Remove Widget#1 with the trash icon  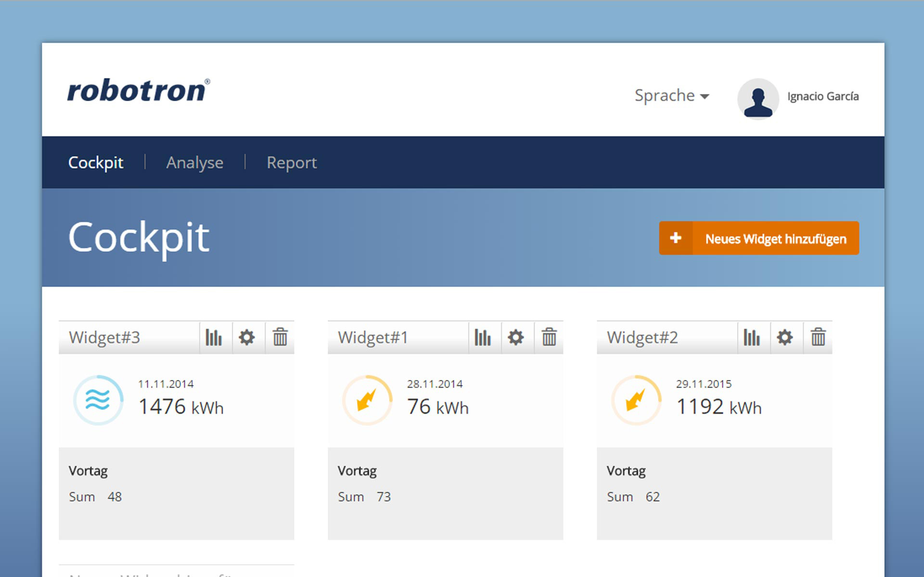549,338
